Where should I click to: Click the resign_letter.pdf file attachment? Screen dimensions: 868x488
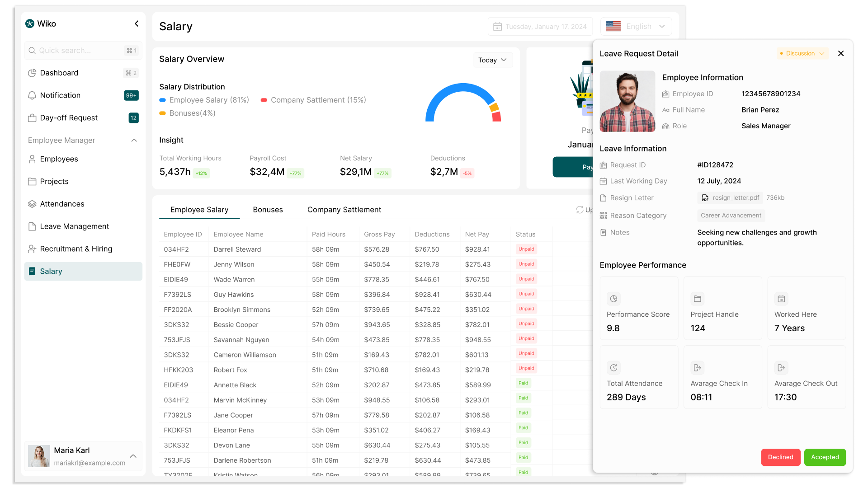730,198
